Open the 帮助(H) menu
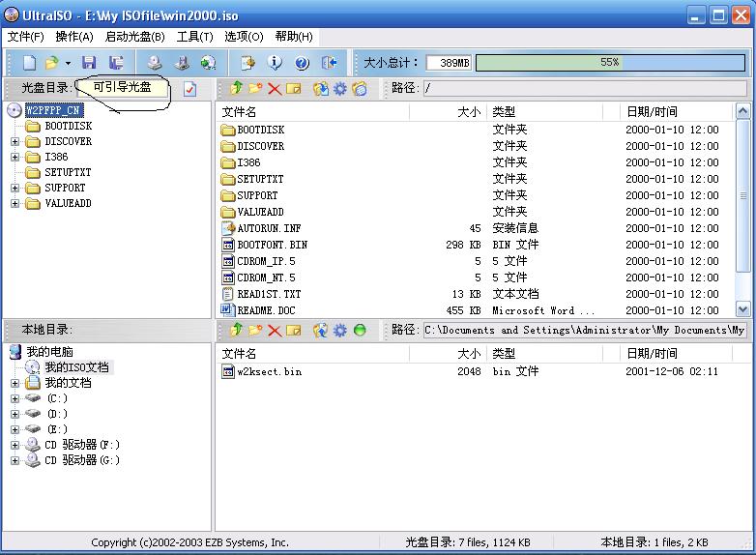This screenshot has width=756, height=555. 294,37
